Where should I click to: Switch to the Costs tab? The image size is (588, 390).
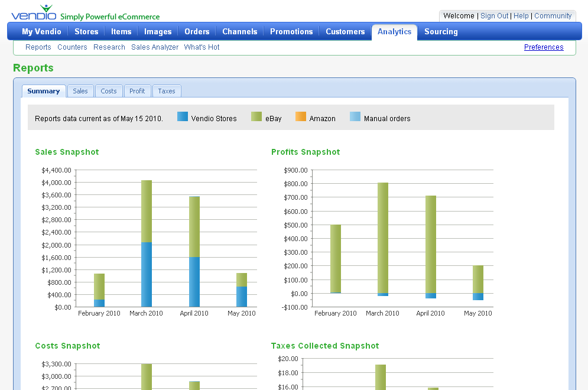[x=109, y=91]
